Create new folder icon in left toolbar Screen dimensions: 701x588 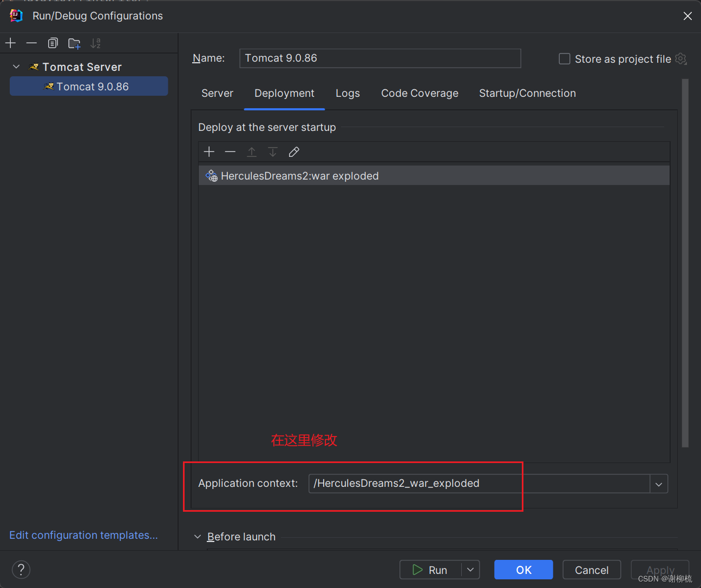pyautogui.click(x=74, y=43)
